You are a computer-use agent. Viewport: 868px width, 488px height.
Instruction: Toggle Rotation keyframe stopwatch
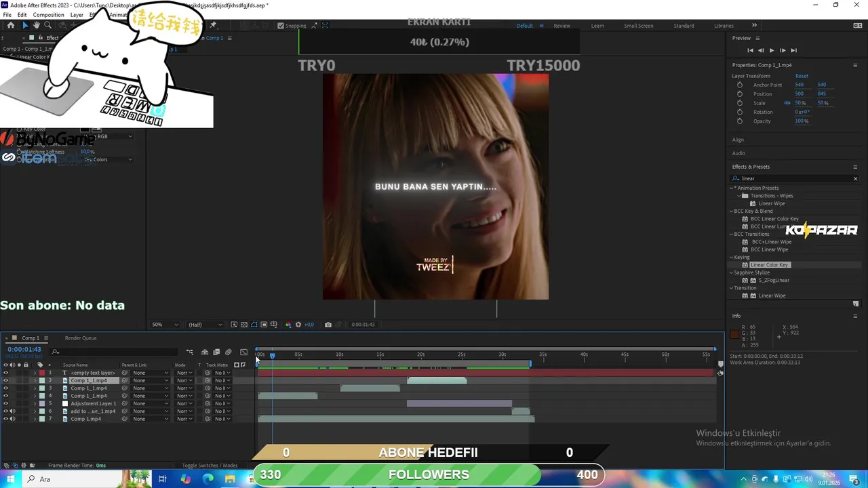pyautogui.click(x=740, y=112)
